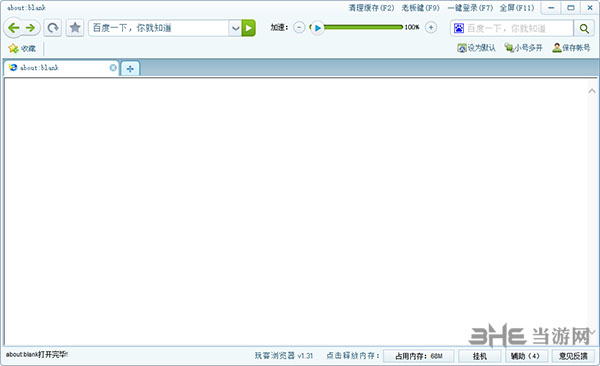Click 保存帐号 save account

tap(571, 48)
